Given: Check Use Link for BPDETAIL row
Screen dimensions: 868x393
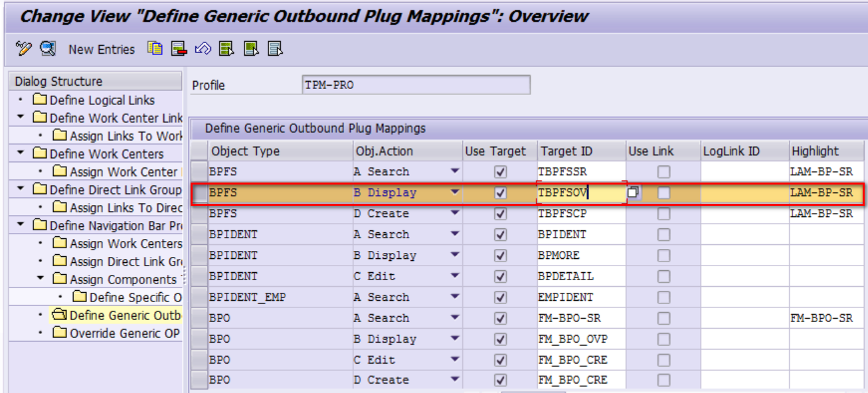Looking at the screenshot, I should tap(663, 276).
